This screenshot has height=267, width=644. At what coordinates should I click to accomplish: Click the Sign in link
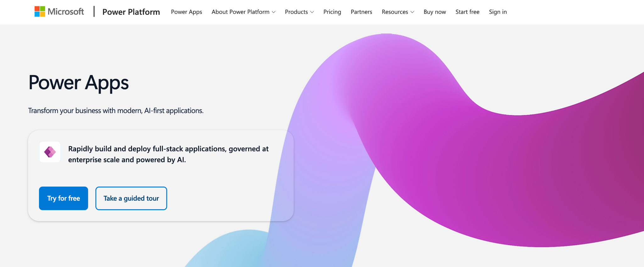pos(498,12)
